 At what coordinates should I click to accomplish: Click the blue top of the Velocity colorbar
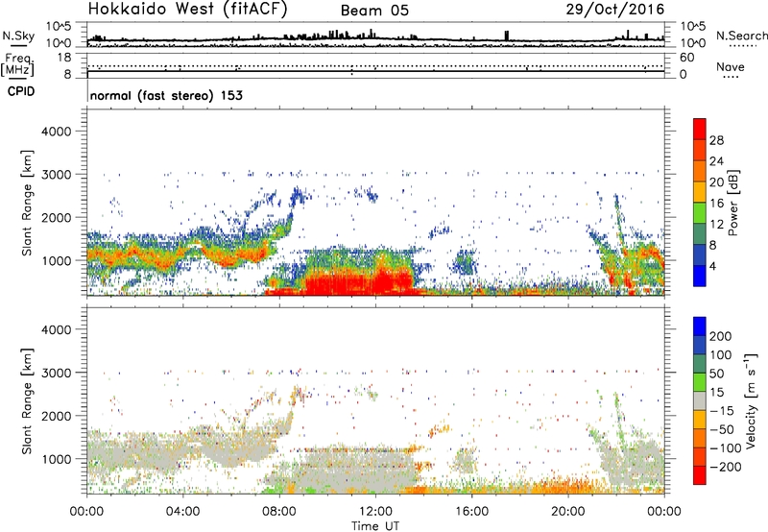point(700,326)
